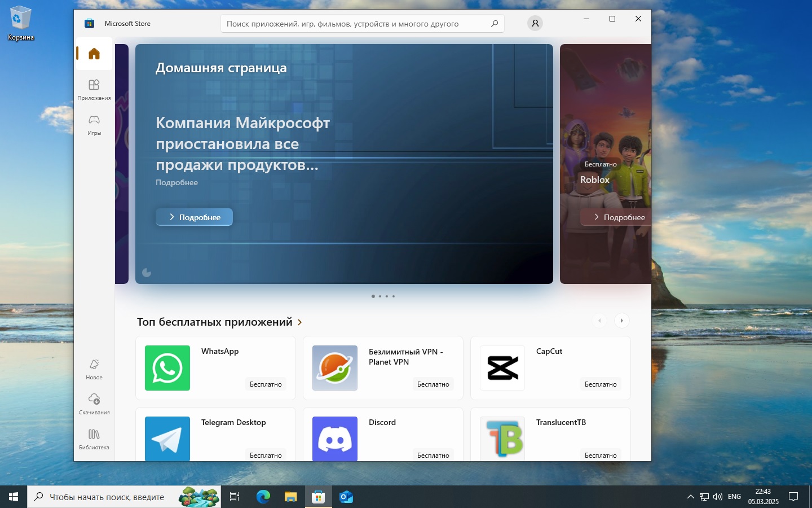
Task: Click the Microsoft Store logo in title bar
Action: (89, 23)
